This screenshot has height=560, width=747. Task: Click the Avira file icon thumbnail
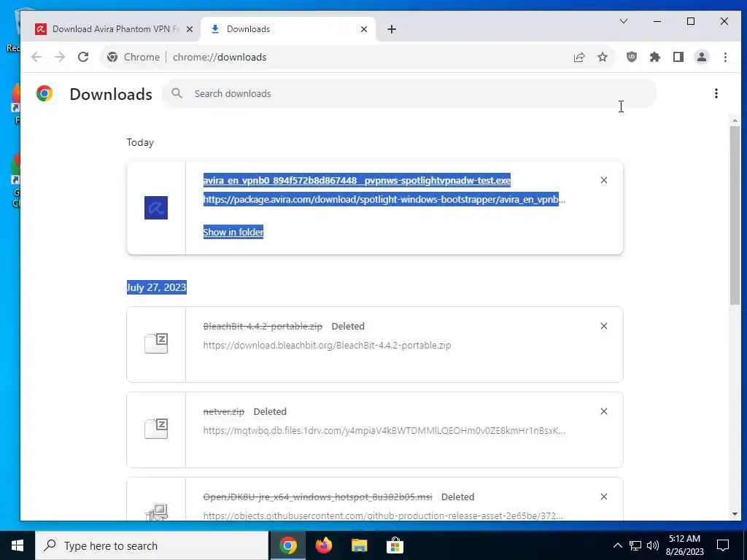pos(156,208)
